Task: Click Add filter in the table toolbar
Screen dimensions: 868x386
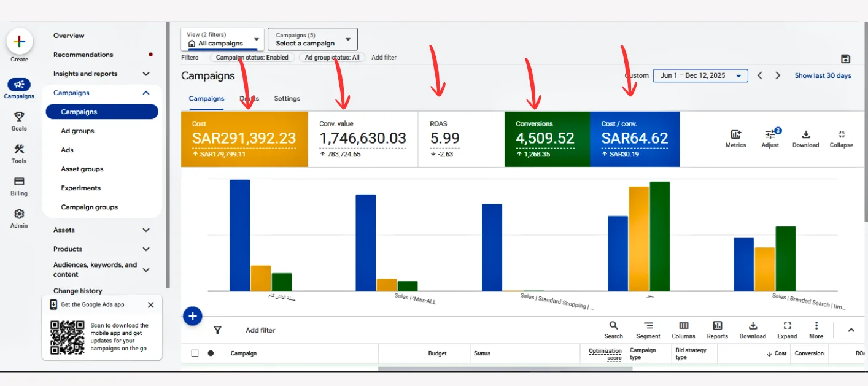Action: (x=261, y=330)
